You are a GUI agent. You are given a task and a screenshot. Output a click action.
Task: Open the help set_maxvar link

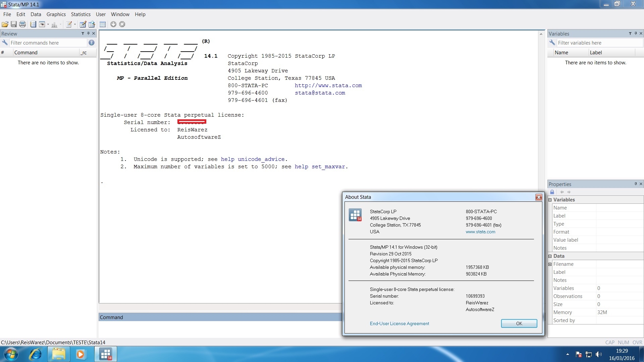(x=320, y=167)
